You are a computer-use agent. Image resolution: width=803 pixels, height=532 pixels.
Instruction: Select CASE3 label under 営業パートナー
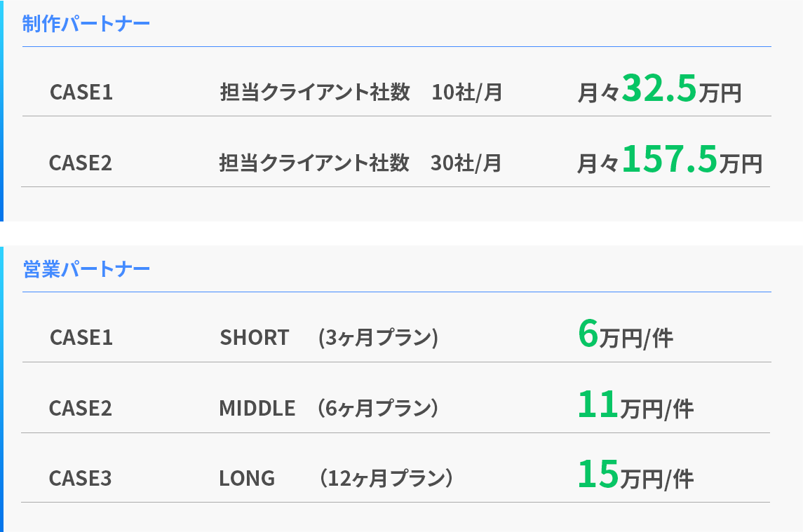[x=81, y=479]
